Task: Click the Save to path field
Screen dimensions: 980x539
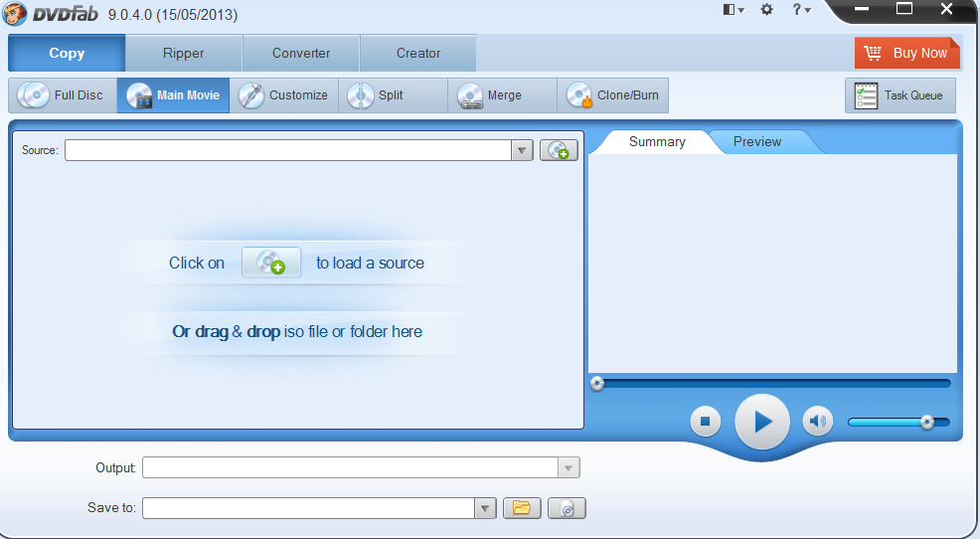Action: tap(309, 508)
